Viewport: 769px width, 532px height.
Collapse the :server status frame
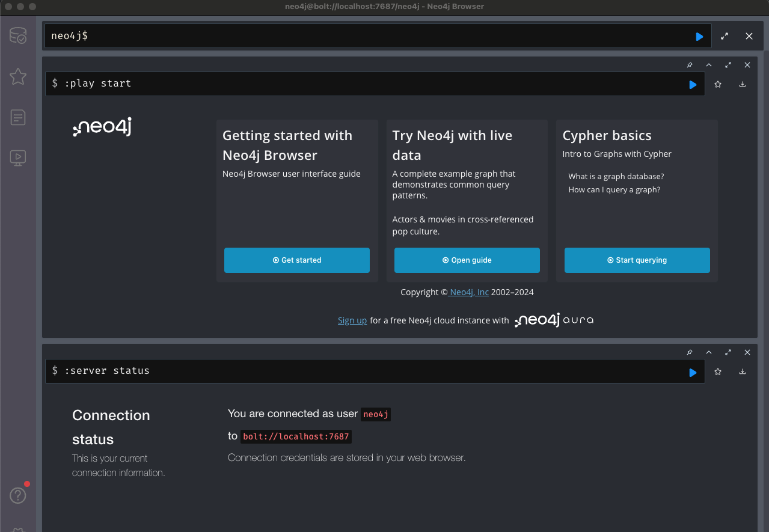pos(709,352)
